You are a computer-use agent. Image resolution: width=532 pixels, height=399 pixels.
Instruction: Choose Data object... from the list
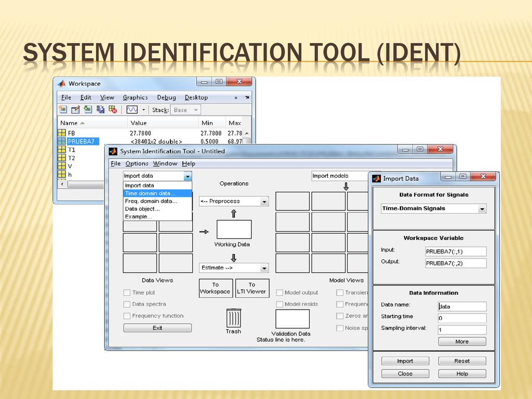pyautogui.click(x=157, y=209)
